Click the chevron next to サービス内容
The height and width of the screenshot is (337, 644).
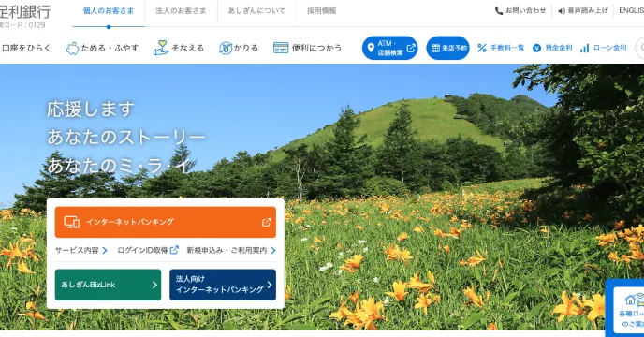pyautogui.click(x=105, y=250)
